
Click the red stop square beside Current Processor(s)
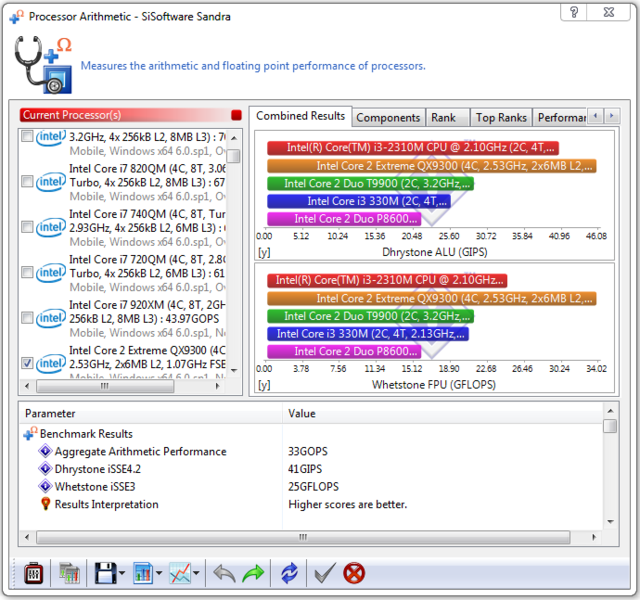click(236, 115)
